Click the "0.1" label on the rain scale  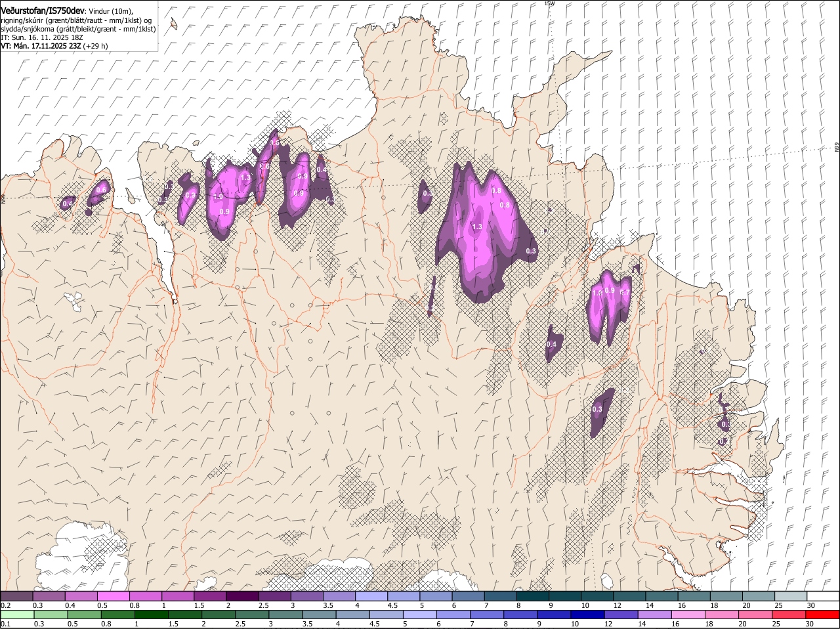(6, 624)
